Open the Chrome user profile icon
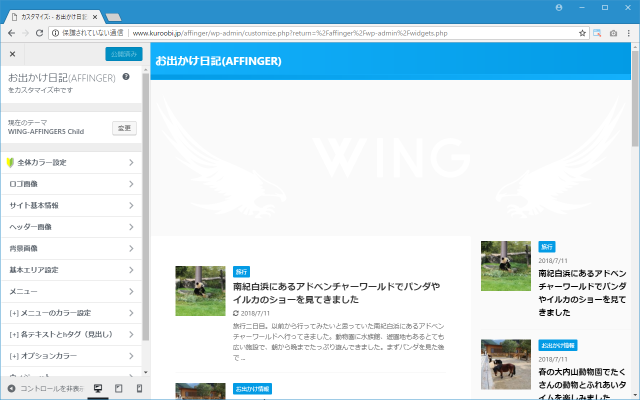The image size is (640, 400). point(561,7)
